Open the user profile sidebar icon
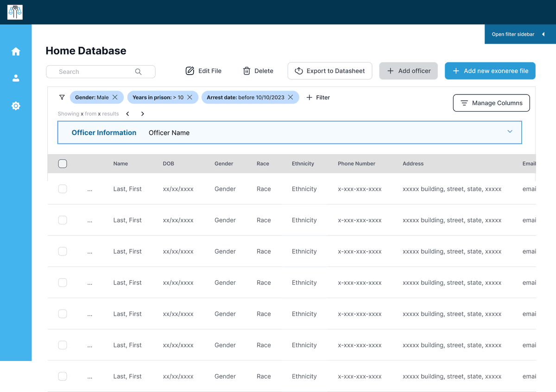 tap(16, 78)
